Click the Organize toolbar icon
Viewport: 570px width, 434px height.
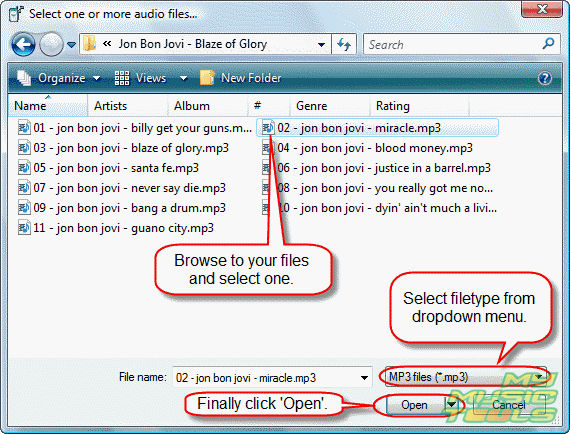tap(24, 78)
